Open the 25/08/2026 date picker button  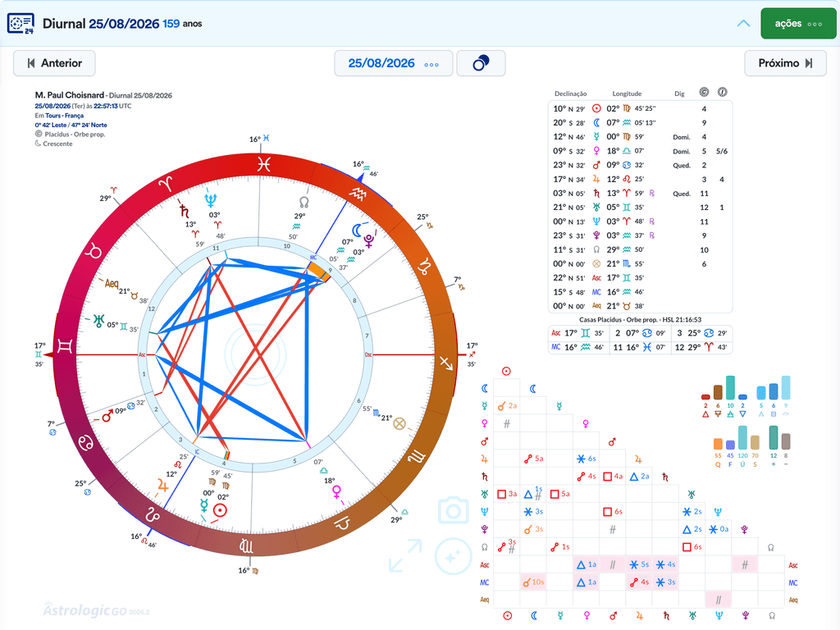pos(394,63)
